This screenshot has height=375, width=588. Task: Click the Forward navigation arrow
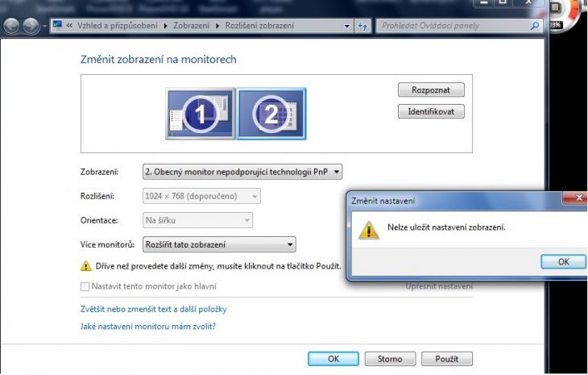(31, 27)
